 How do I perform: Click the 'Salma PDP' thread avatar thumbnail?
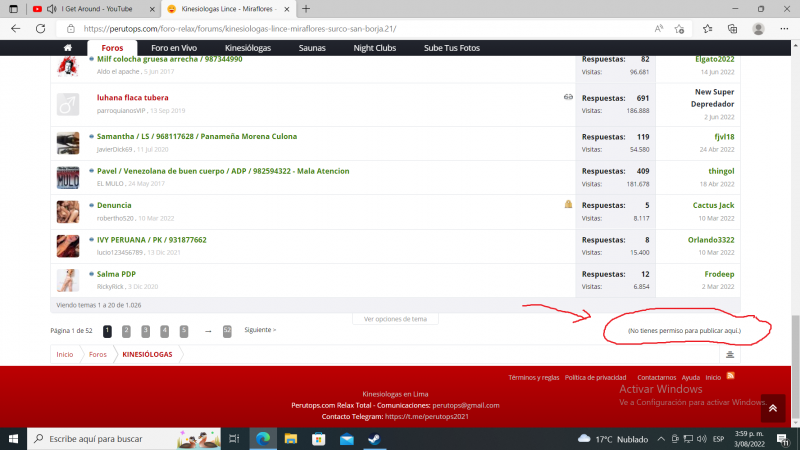click(x=68, y=279)
